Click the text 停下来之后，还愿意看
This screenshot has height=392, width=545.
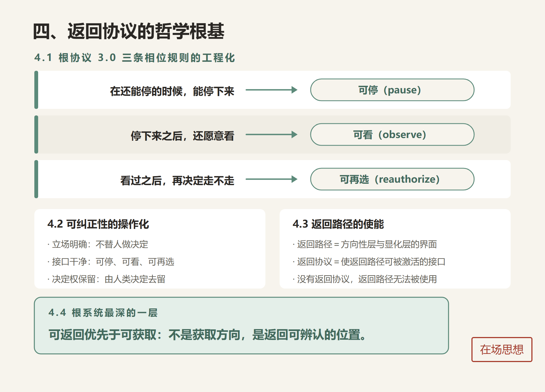coord(182,136)
